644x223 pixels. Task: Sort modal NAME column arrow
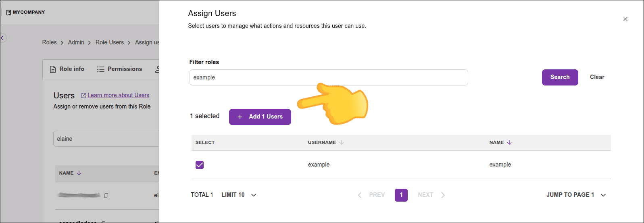pyautogui.click(x=509, y=142)
